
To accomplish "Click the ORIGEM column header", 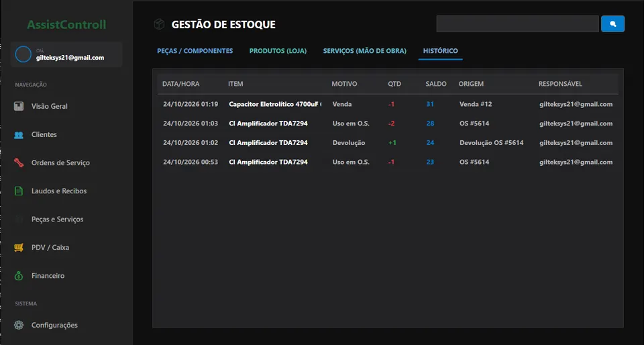I will coord(471,84).
